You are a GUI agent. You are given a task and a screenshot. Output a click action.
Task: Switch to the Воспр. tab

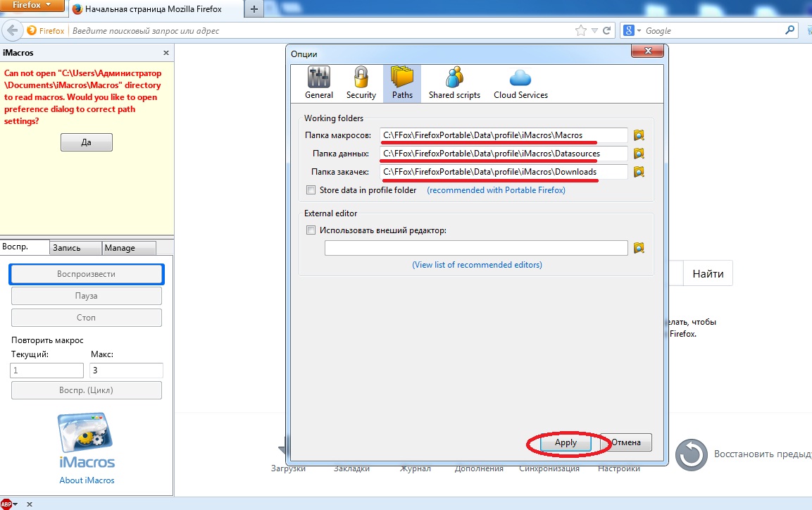(25, 247)
